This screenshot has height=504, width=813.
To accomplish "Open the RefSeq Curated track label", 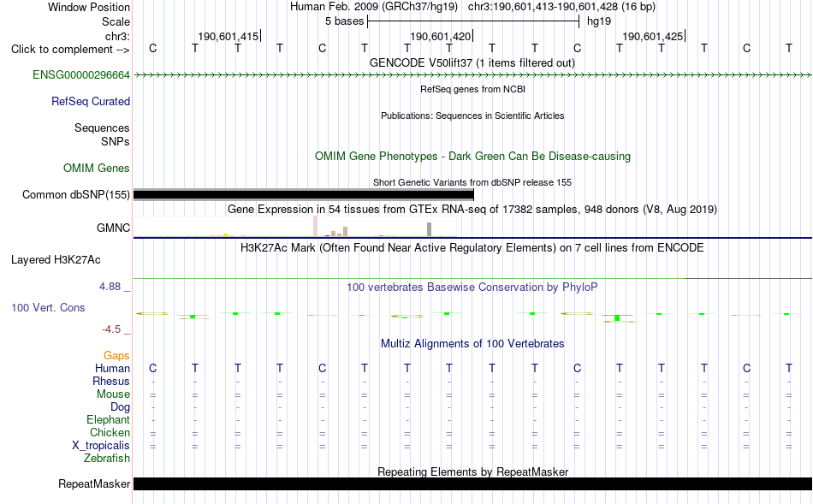I will 90,102.
